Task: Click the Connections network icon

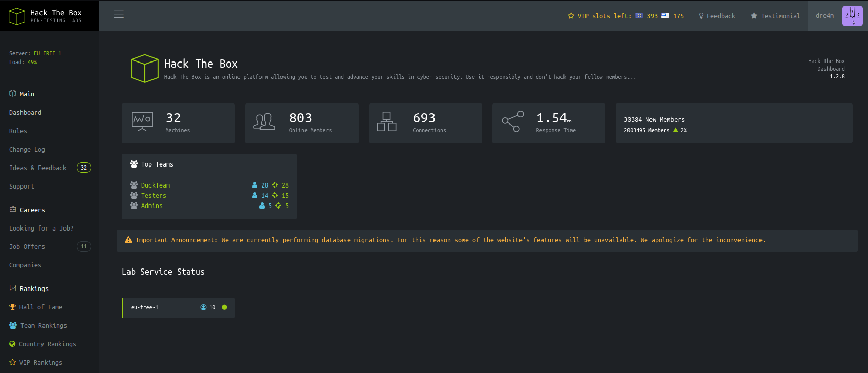Action: tap(387, 121)
